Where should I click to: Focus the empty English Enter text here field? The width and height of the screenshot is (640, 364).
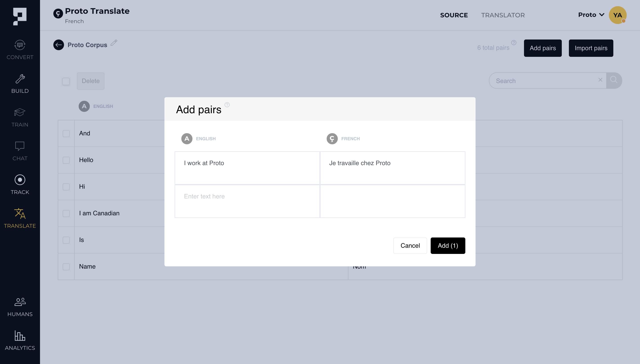tap(247, 201)
